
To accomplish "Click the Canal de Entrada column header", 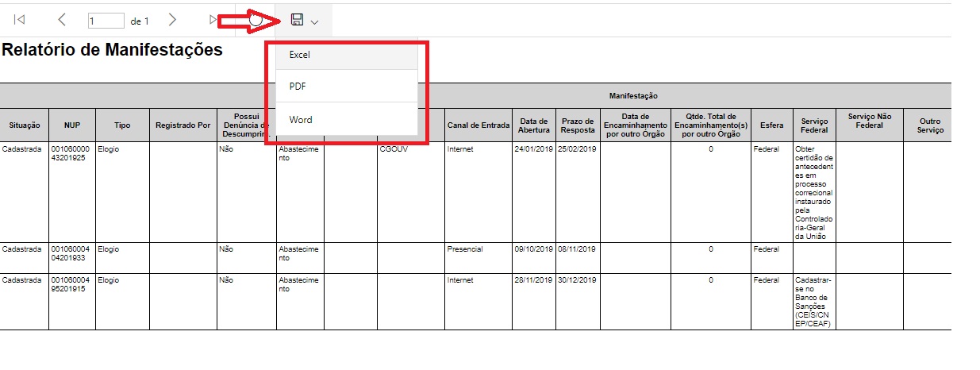I will pyautogui.click(x=478, y=125).
